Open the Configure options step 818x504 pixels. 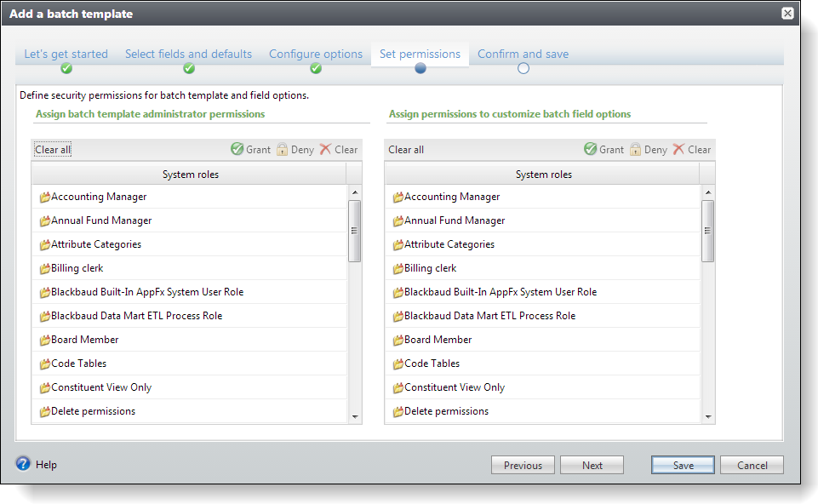pyautogui.click(x=316, y=54)
